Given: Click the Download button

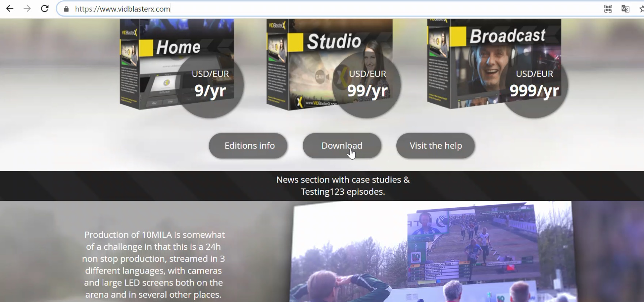Looking at the screenshot, I should click(x=342, y=146).
